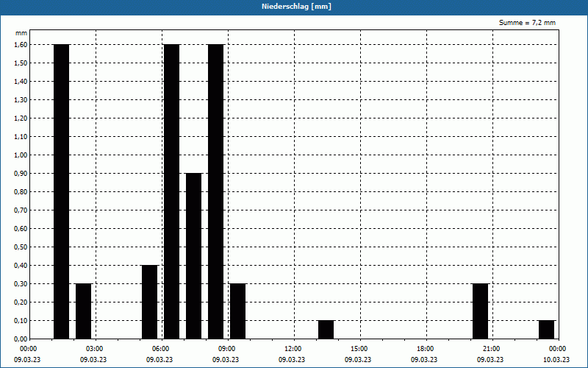588x368 pixels.
Task: Click the 'mm' unit label on the y-axis
Action: tap(21, 33)
